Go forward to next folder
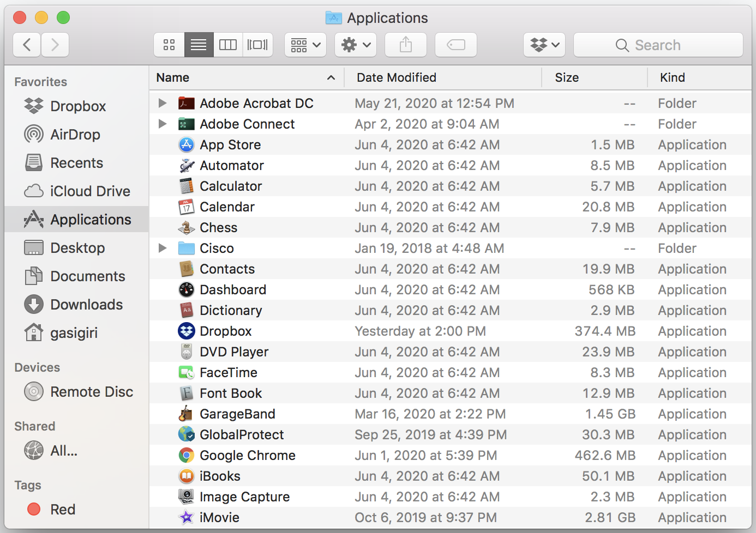Image resolution: width=756 pixels, height=533 pixels. [55, 45]
